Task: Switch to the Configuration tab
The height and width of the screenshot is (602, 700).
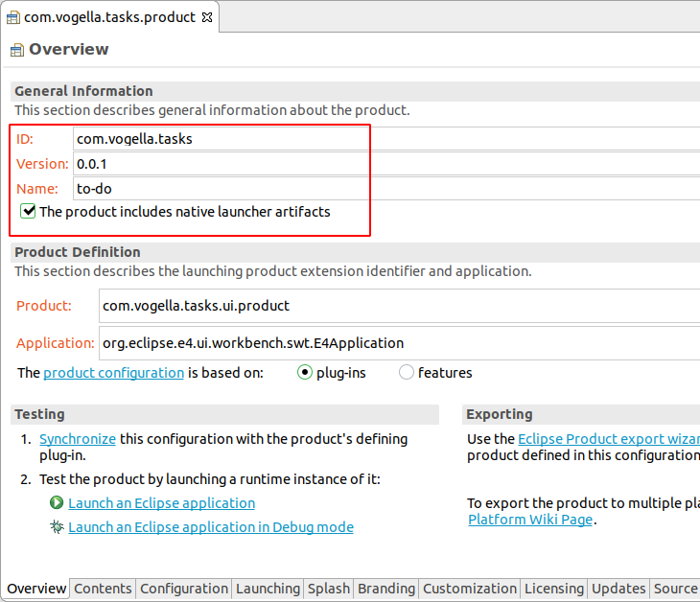Action: click(184, 589)
